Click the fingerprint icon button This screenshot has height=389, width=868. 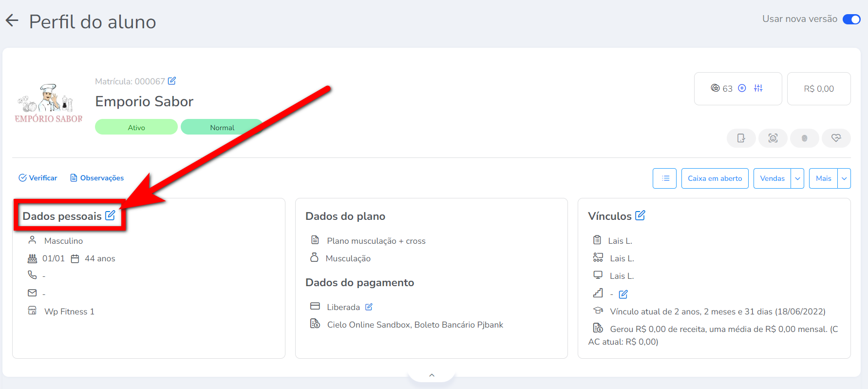point(804,138)
